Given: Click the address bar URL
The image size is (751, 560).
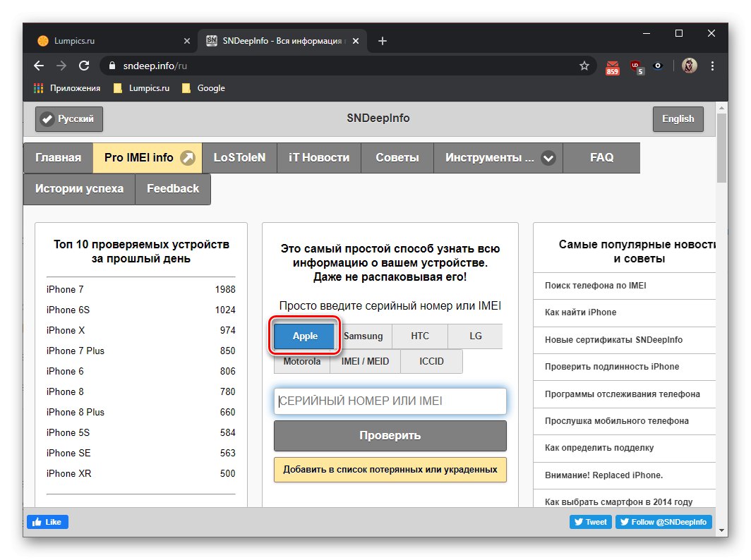Looking at the screenshot, I should coord(155,66).
